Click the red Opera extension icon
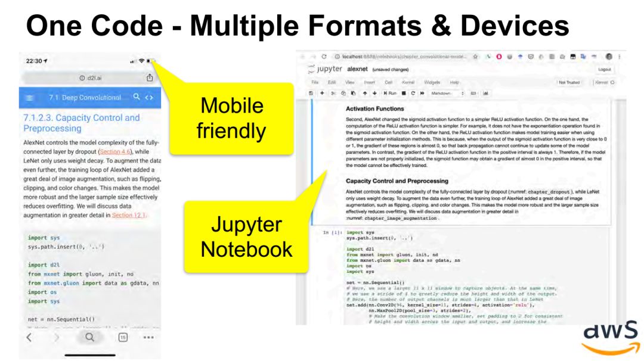 click(x=499, y=57)
